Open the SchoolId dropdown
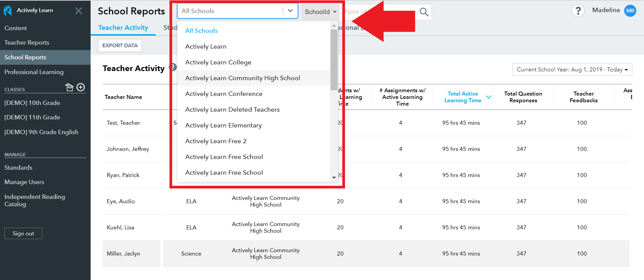This screenshot has width=644, height=280. click(x=320, y=12)
